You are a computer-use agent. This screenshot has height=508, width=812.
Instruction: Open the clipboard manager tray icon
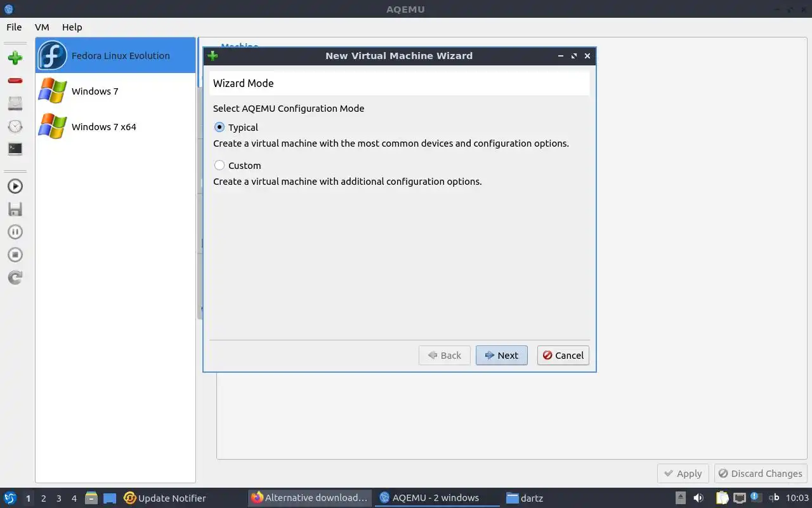tap(723, 498)
